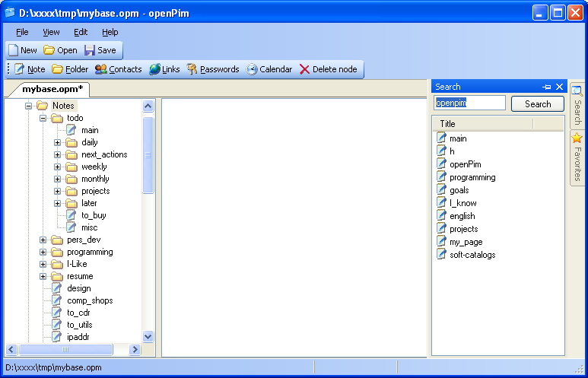Click the Search button
588x378 pixels.
(x=537, y=104)
